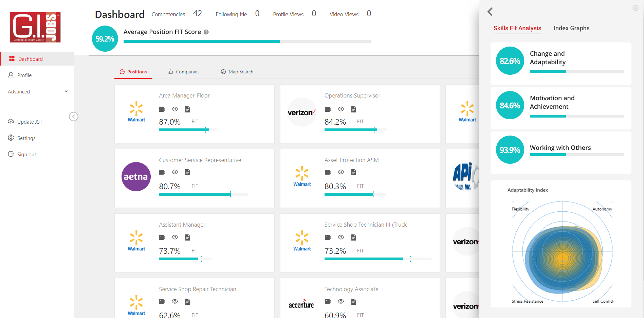Click the Accenture company logo
Screen dimensions: 644x318
point(301,304)
